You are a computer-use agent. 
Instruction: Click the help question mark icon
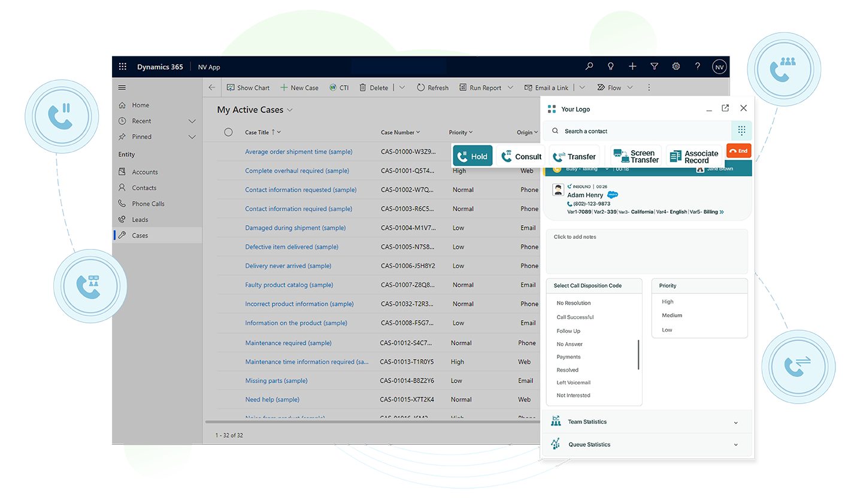(698, 66)
